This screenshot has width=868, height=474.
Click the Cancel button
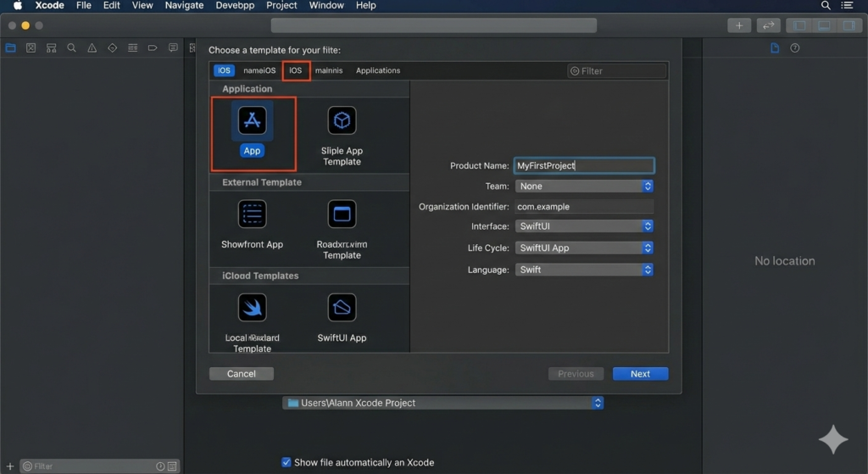(x=242, y=374)
